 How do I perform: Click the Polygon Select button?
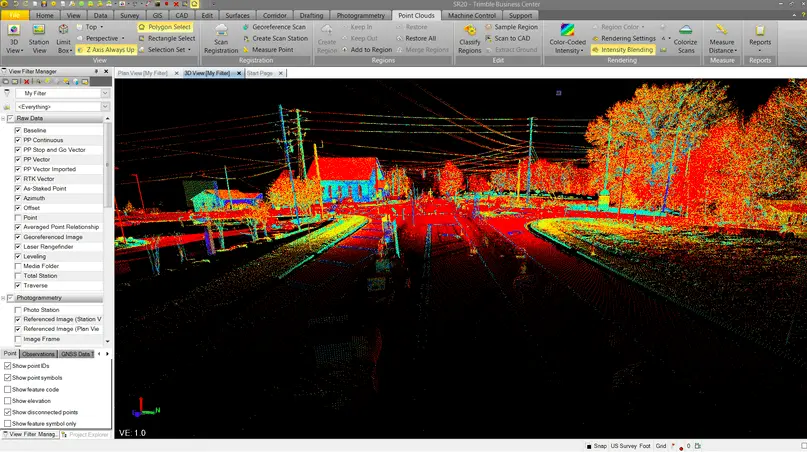coord(164,27)
